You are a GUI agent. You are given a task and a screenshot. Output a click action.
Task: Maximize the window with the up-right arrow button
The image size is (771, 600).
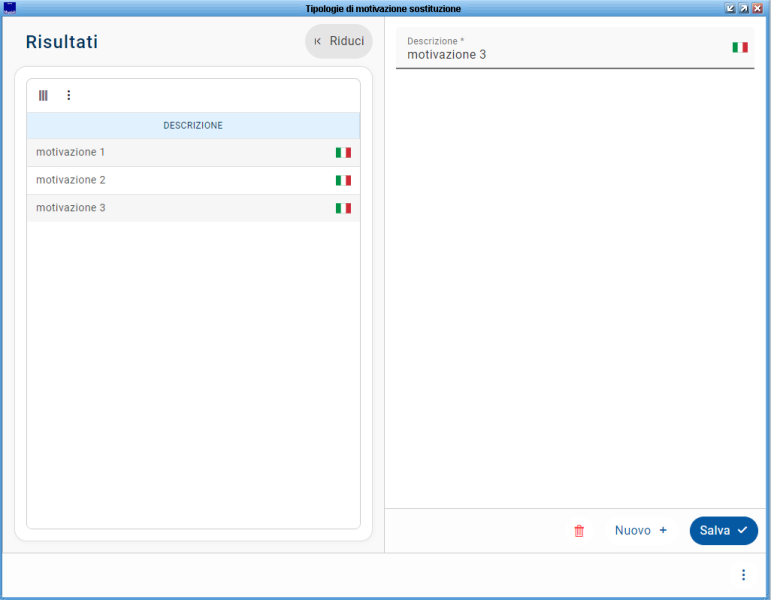pyautogui.click(x=744, y=8)
